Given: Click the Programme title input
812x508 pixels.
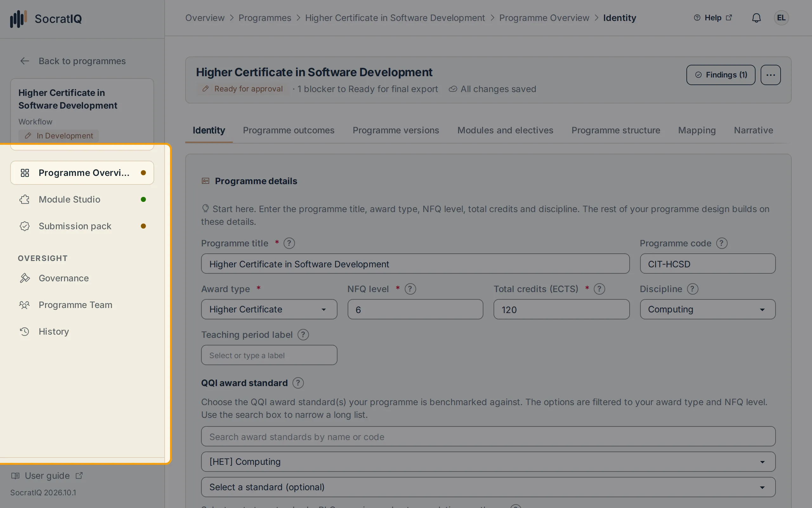Looking at the screenshot, I should tap(415, 264).
